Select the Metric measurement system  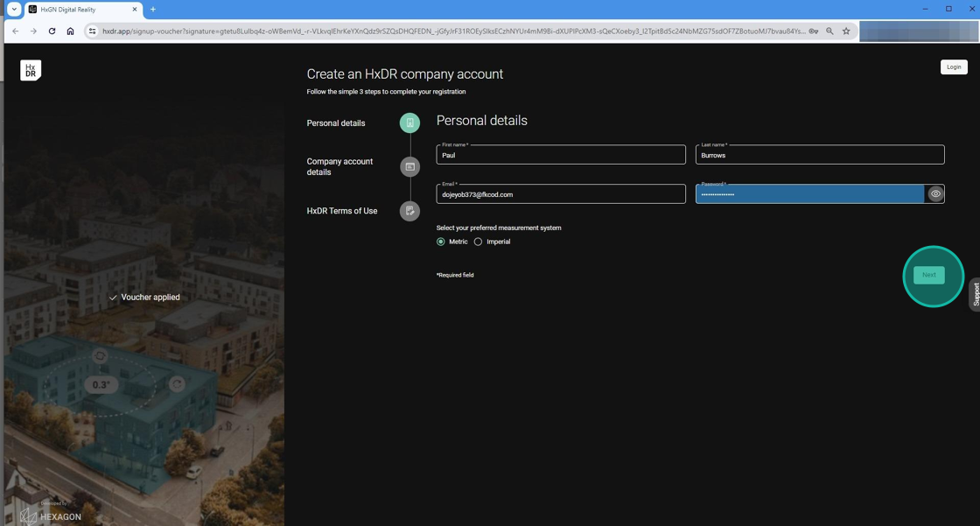(441, 242)
